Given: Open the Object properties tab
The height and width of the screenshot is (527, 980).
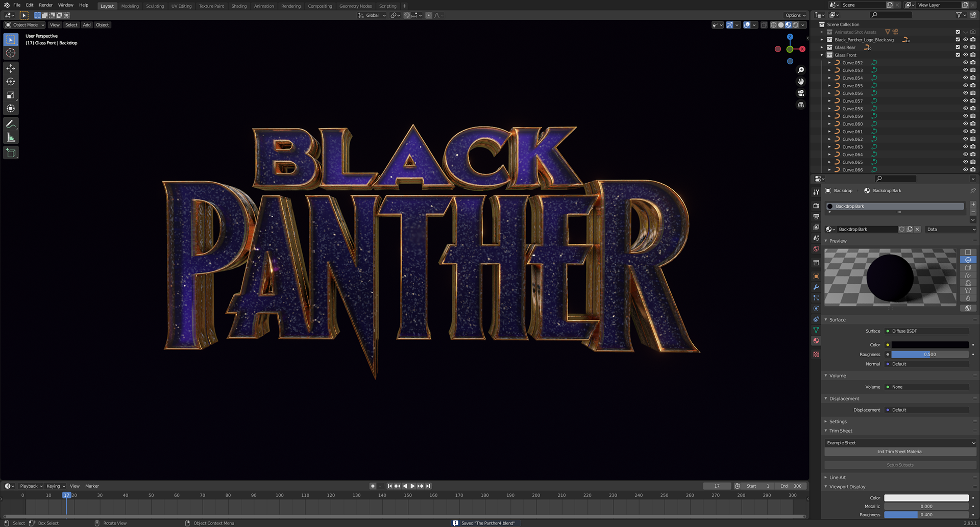Looking at the screenshot, I should tap(816, 276).
